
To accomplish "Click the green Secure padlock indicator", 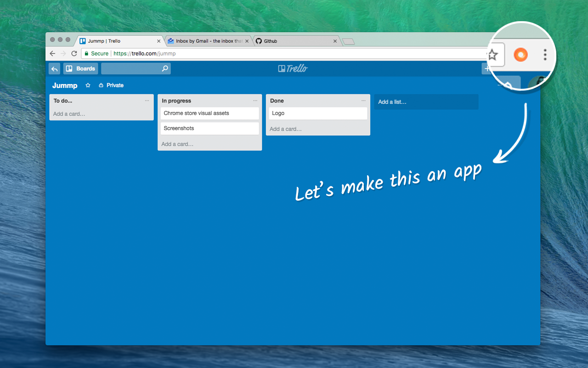I will click(x=96, y=53).
